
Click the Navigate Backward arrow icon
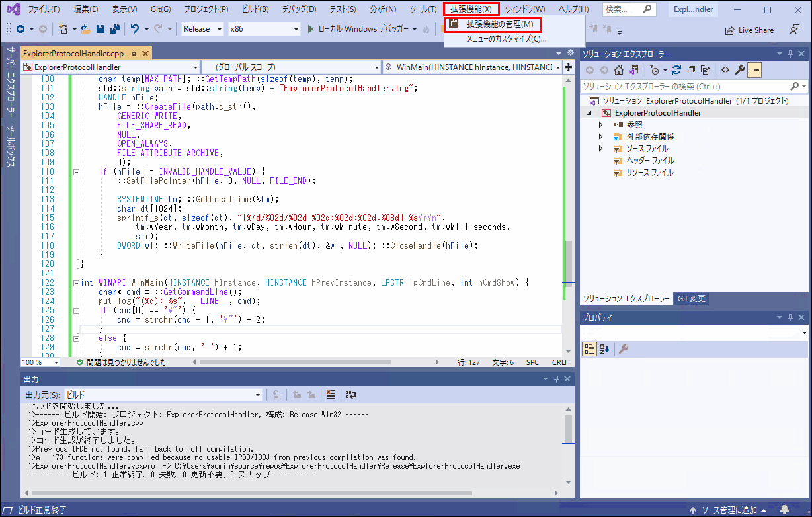(x=20, y=29)
